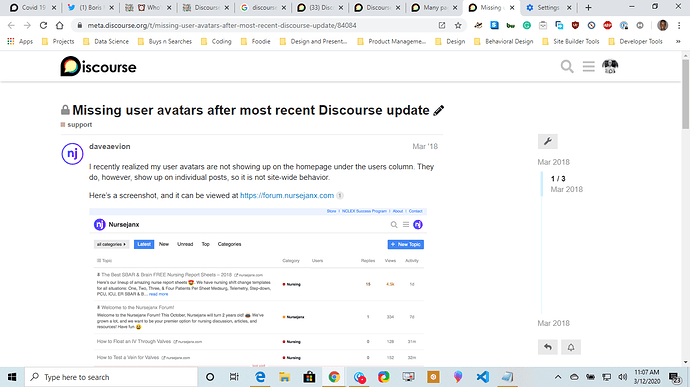Viewport: 690px width, 387px height.
Task: Open Windows Start menu
Action: [x=12, y=377]
